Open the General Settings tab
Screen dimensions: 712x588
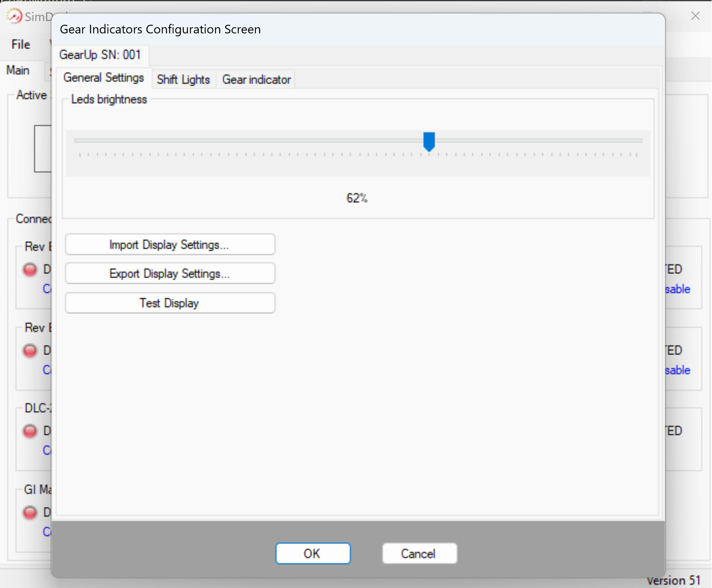tap(104, 78)
